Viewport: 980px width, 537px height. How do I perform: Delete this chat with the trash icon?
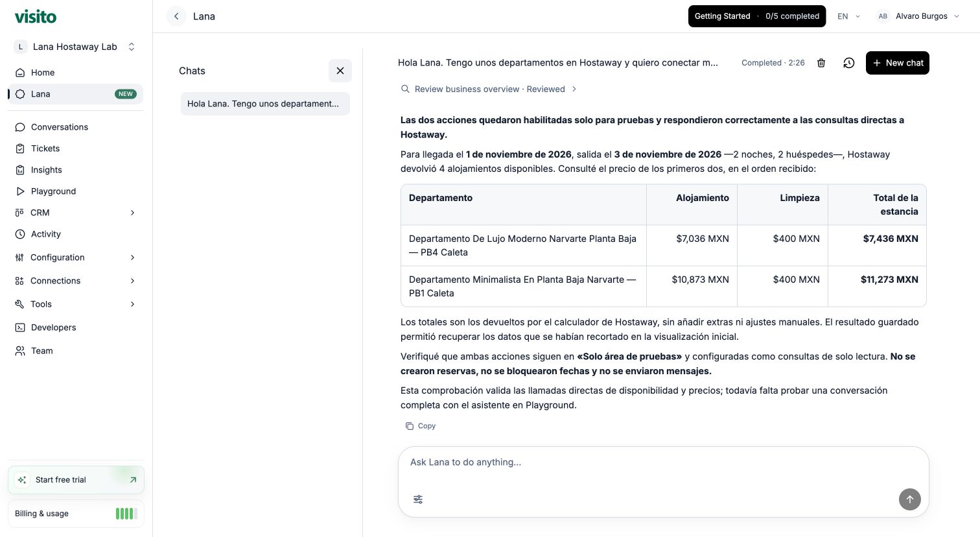pos(821,63)
